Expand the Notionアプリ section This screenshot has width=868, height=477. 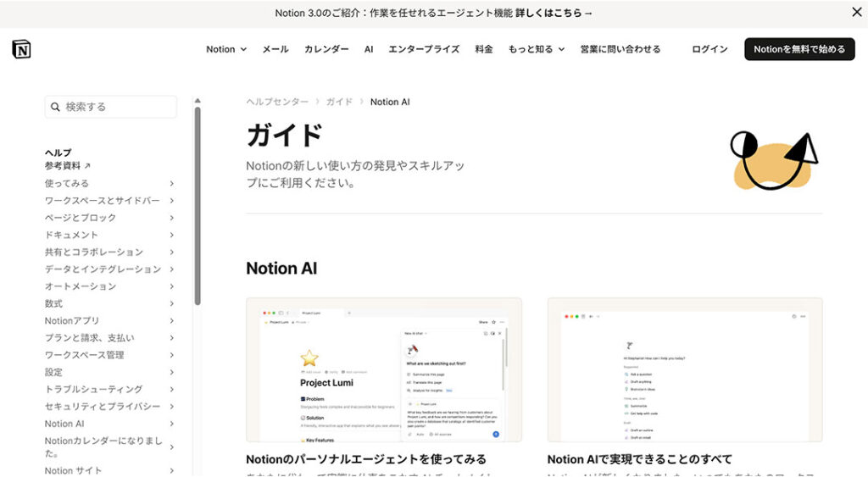click(x=171, y=320)
